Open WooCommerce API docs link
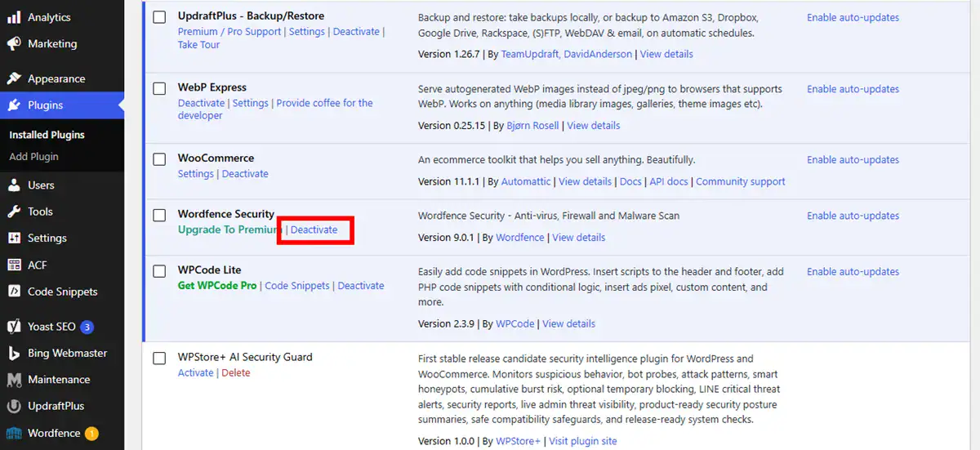The width and height of the screenshot is (980, 450). (669, 182)
